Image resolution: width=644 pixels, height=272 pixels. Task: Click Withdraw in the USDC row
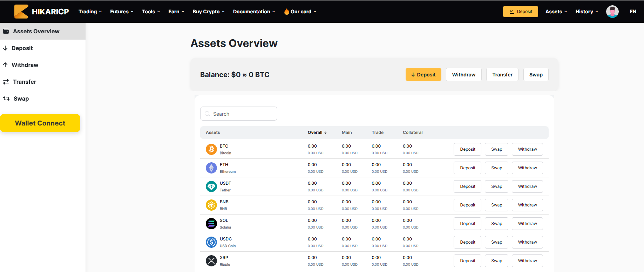click(528, 242)
